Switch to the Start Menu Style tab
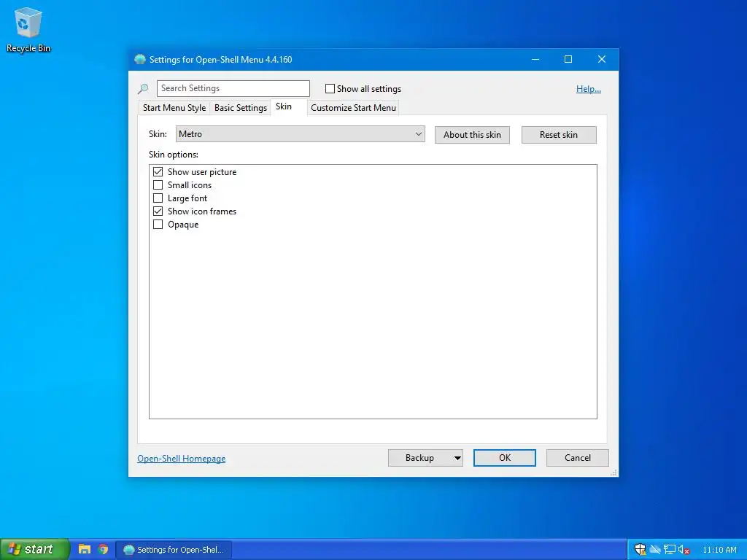 [x=174, y=108]
